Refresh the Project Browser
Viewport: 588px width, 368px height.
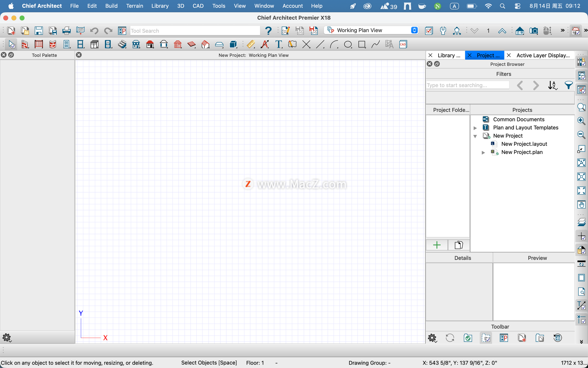pyautogui.click(x=450, y=338)
